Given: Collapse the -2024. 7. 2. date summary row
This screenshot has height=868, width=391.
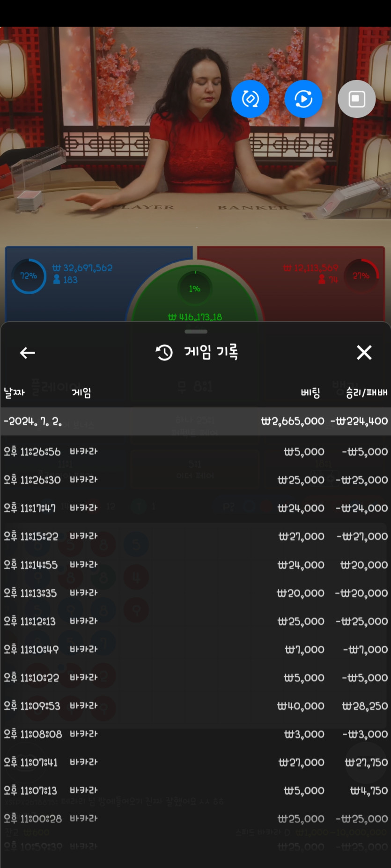Looking at the screenshot, I should click(x=196, y=421).
